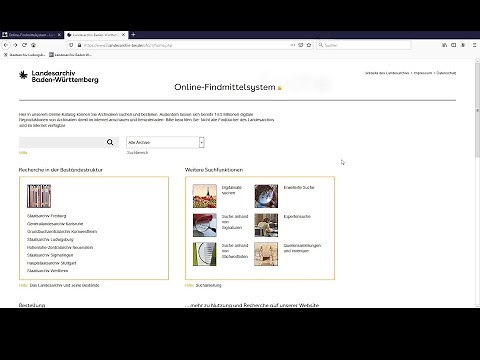Click the archive shelves thumbnail image
480x360 pixels.
click(39, 196)
